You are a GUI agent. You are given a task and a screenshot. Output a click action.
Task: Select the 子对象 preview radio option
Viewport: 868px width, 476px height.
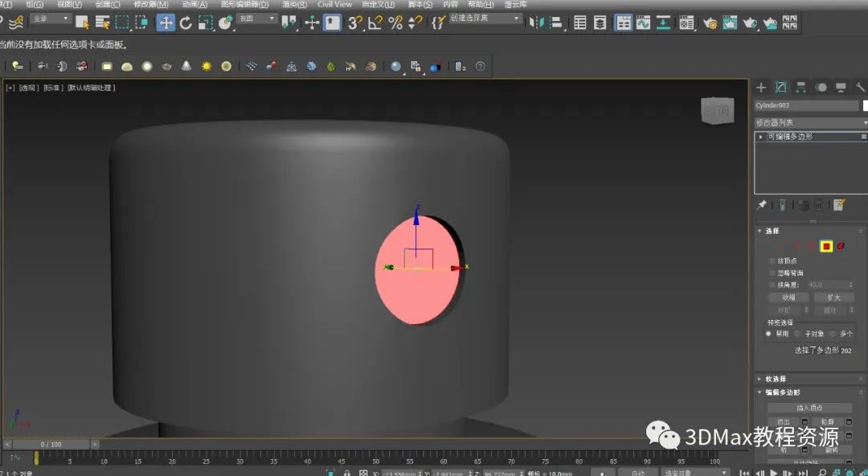point(797,334)
